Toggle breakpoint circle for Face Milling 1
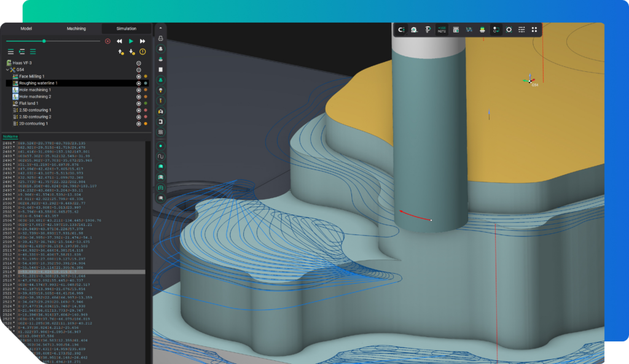 click(x=139, y=77)
